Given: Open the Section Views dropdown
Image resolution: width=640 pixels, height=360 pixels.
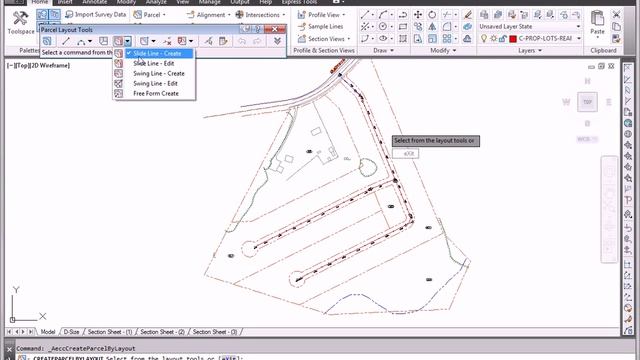Looking at the screenshot, I should (x=324, y=39).
